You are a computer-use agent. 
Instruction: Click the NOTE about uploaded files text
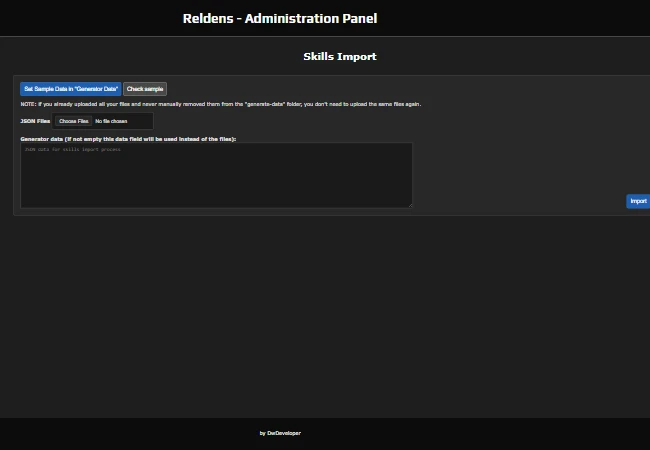pyautogui.click(x=221, y=104)
